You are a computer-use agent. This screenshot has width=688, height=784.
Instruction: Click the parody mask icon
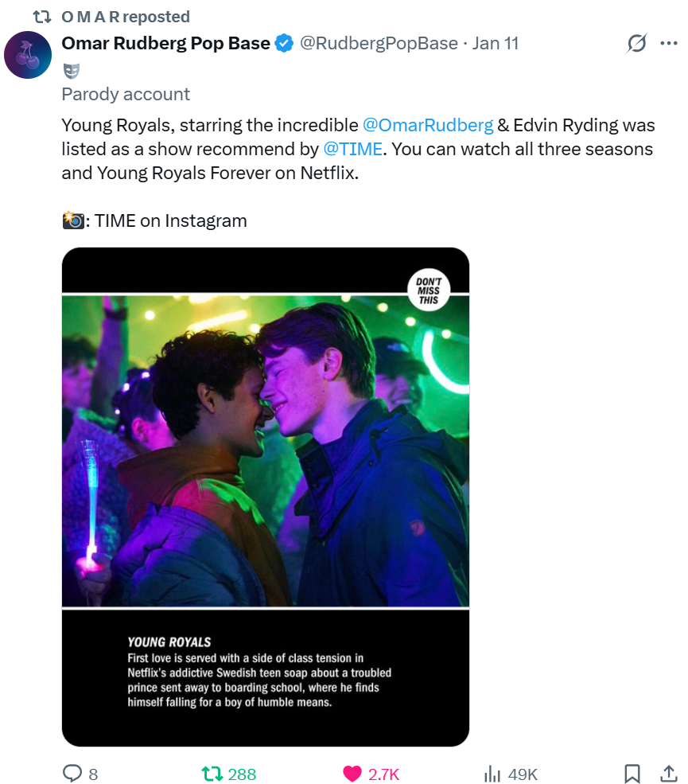click(72, 71)
